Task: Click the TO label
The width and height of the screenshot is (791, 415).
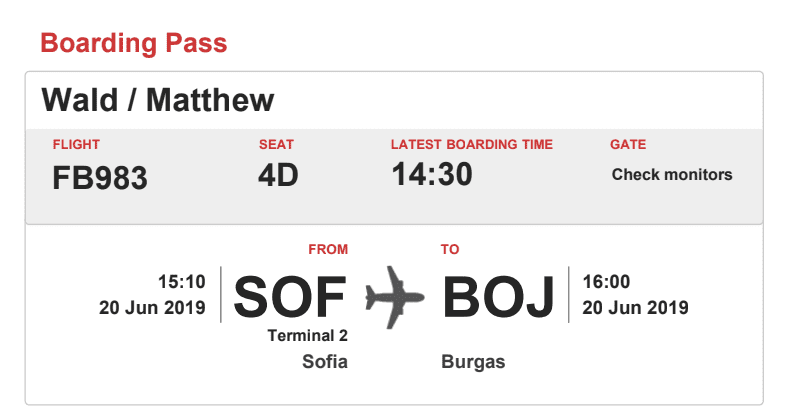Action: (449, 249)
